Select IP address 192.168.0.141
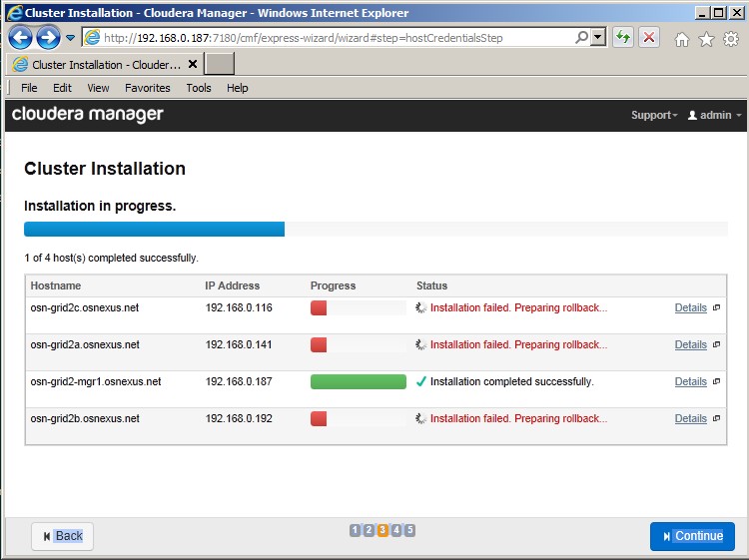This screenshot has width=749, height=560. coord(239,344)
